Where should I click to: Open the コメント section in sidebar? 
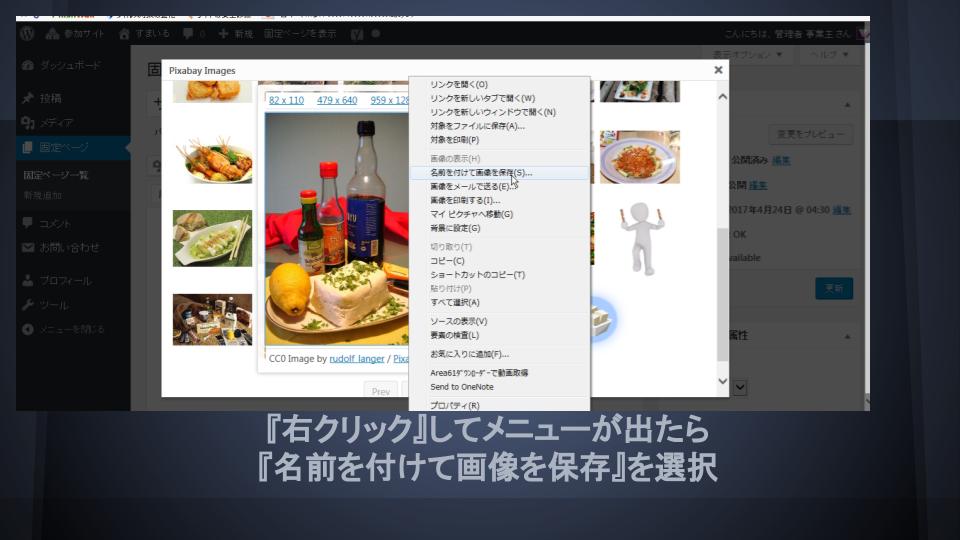point(56,223)
